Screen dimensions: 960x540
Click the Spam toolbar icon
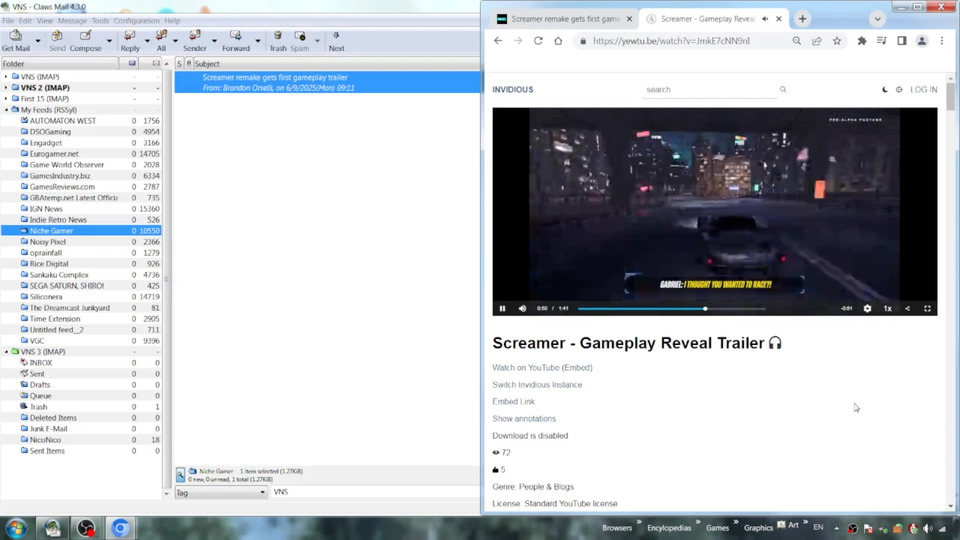click(299, 40)
